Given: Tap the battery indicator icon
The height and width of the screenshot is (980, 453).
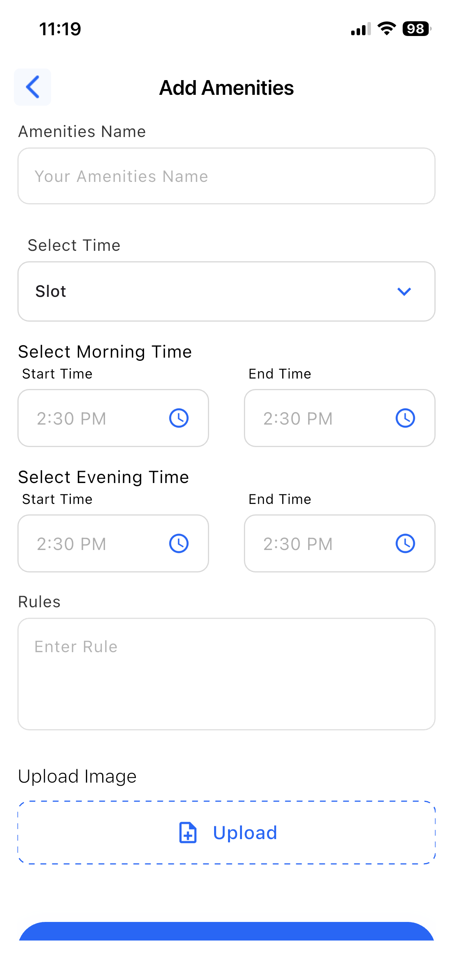Looking at the screenshot, I should coord(417,29).
